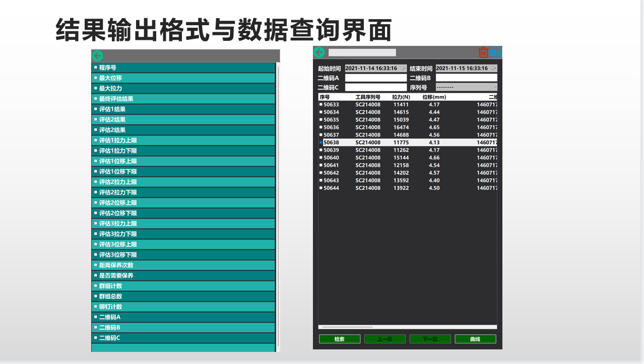
Task: Click the blue Excel export icon
Action: pyautogui.click(x=496, y=52)
